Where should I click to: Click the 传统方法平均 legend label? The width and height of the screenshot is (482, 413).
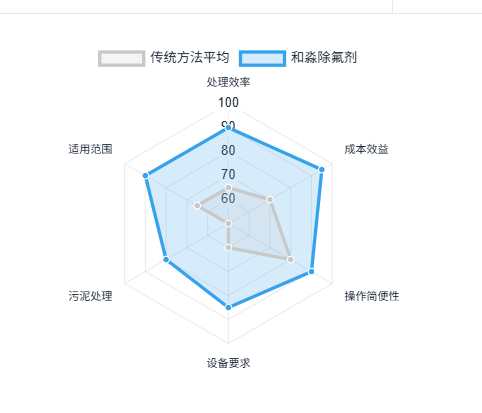coord(190,57)
